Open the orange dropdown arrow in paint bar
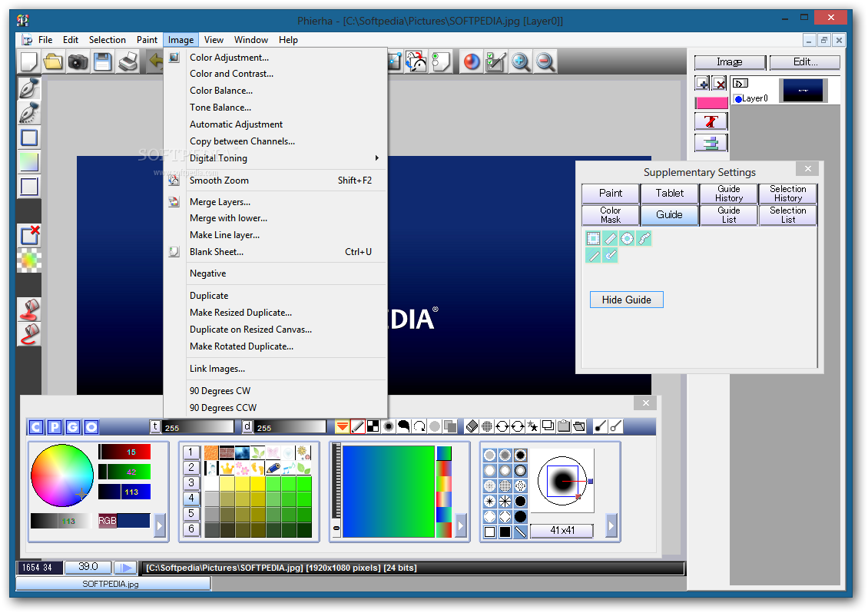Viewport: 868px width, 613px height. click(342, 426)
